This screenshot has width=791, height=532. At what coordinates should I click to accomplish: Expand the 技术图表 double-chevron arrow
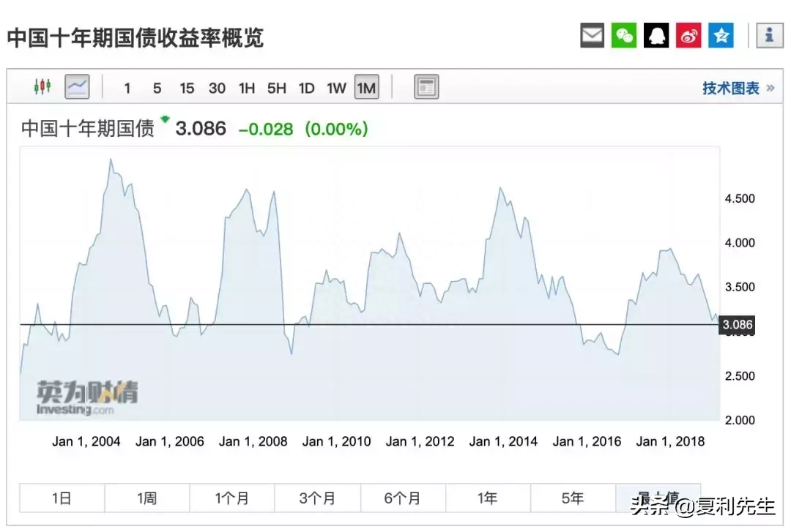click(770, 88)
